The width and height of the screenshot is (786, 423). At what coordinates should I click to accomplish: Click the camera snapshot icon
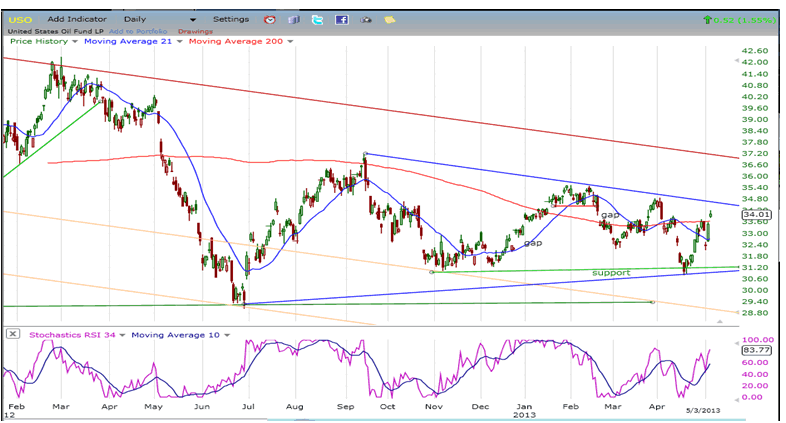[x=366, y=19]
